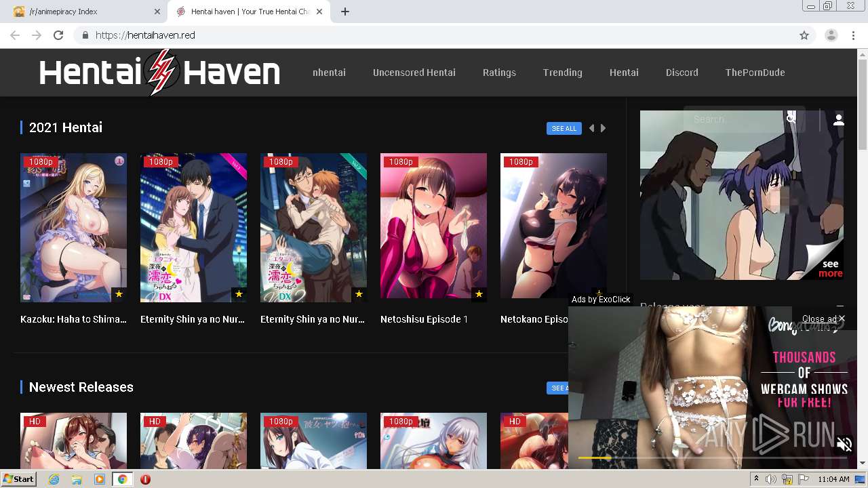Select the Hentai haven tab
868x488 pixels.
(x=249, y=12)
